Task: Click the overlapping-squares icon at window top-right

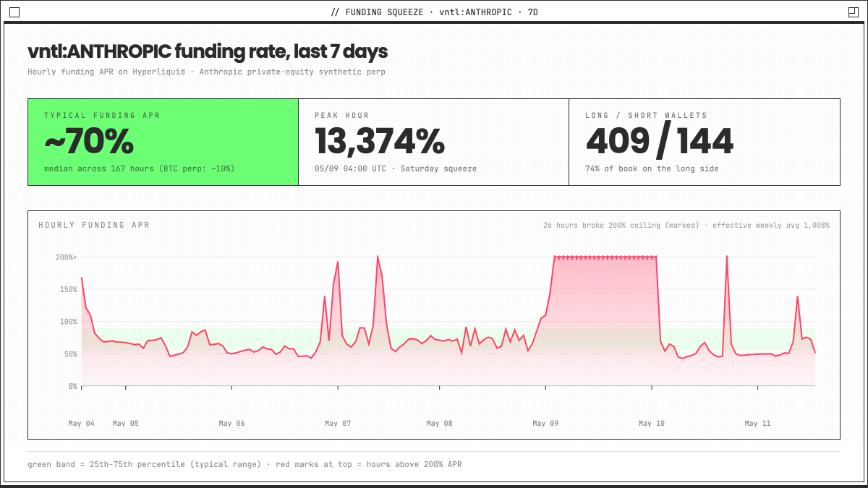Action: click(853, 12)
